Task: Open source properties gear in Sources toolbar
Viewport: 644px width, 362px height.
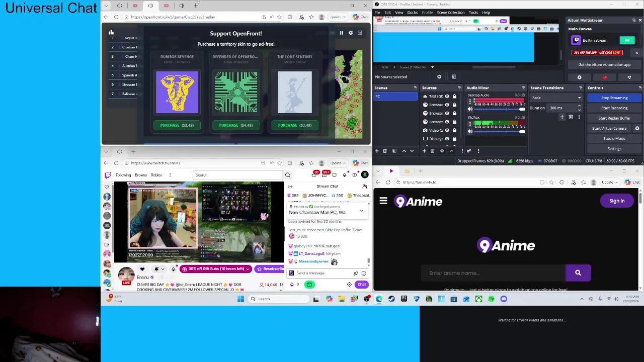Action: [442, 151]
